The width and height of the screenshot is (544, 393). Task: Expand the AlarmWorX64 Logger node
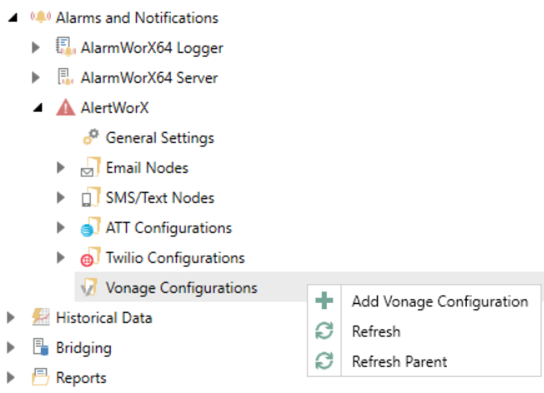point(36,47)
